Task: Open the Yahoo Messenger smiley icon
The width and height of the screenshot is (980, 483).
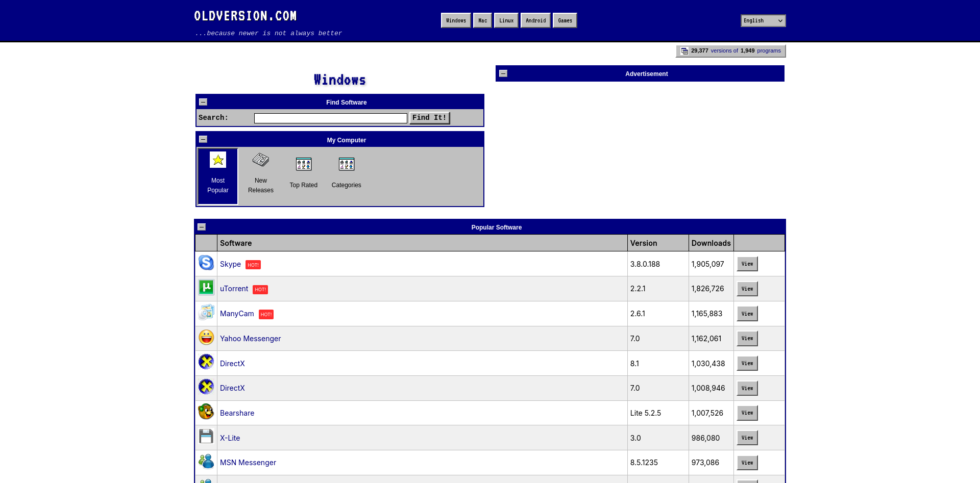Action: (x=206, y=338)
